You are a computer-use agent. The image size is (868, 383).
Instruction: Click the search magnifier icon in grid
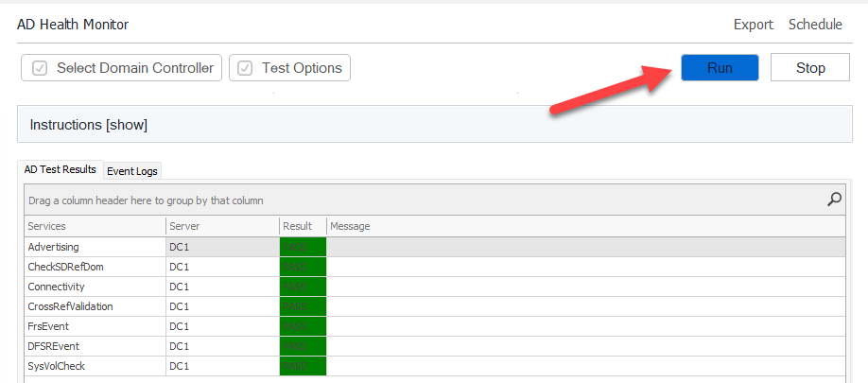[x=834, y=200]
